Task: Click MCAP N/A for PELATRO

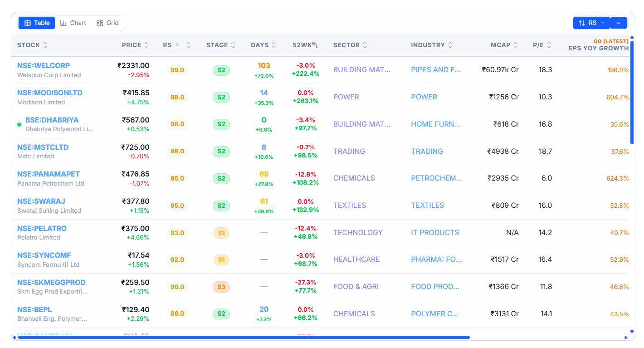Action: coord(512,232)
